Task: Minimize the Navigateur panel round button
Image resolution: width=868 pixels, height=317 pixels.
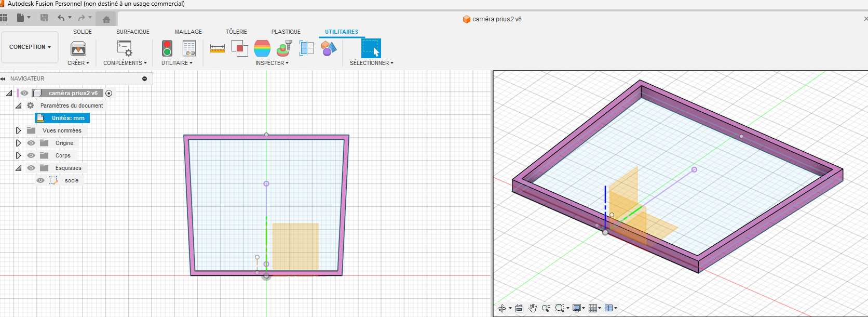Action: tap(145, 79)
